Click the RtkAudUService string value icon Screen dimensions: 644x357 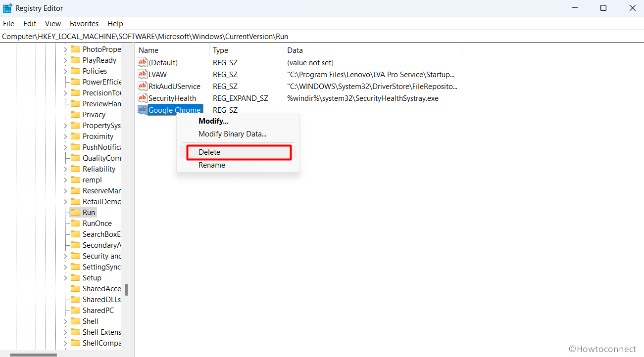(143, 86)
